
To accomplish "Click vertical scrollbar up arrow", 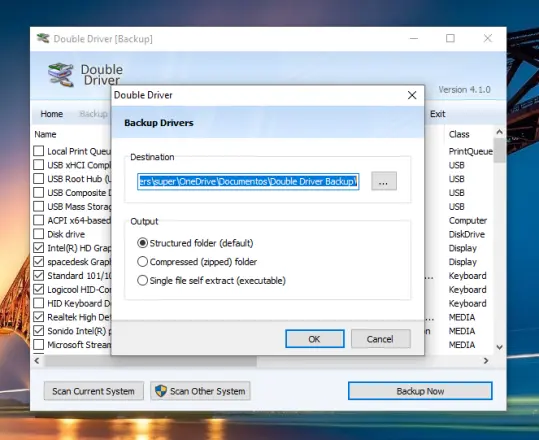I will click(x=499, y=132).
